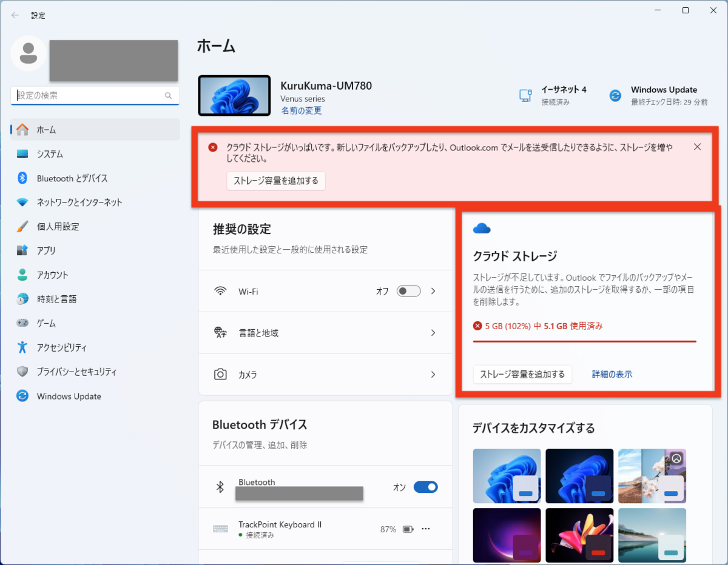Open the TrackPoint Keyboard II more options
728x565 pixels.
click(426, 529)
